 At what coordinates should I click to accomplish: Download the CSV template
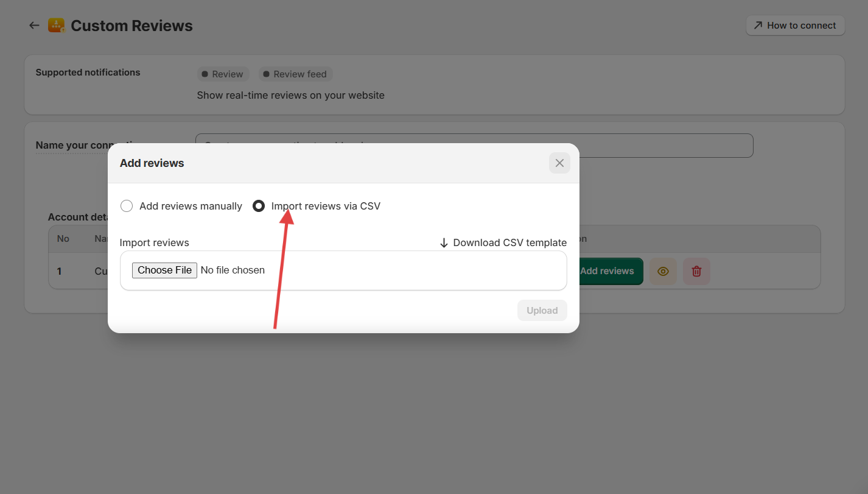(x=503, y=242)
